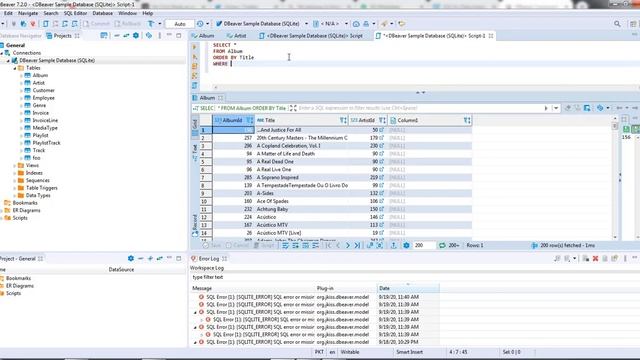Open the SQL Editor menu
This screenshot has height=360, width=640.
point(76,13)
